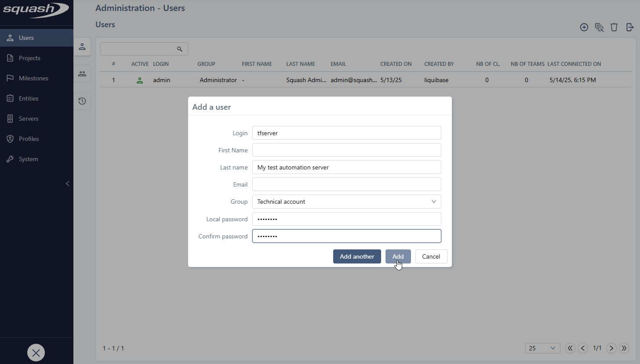Open the add user icon in toolbar
This screenshot has width=640, height=364.
coord(584,27)
